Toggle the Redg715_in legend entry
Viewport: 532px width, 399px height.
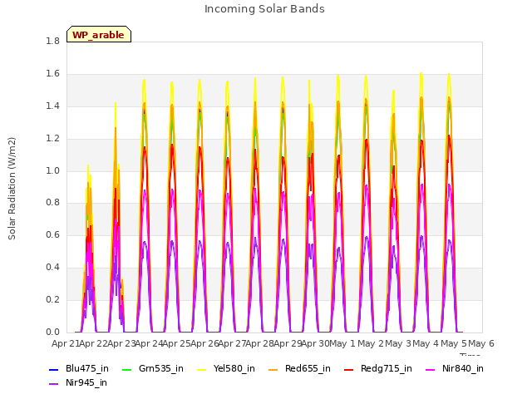(x=378, y=368)
